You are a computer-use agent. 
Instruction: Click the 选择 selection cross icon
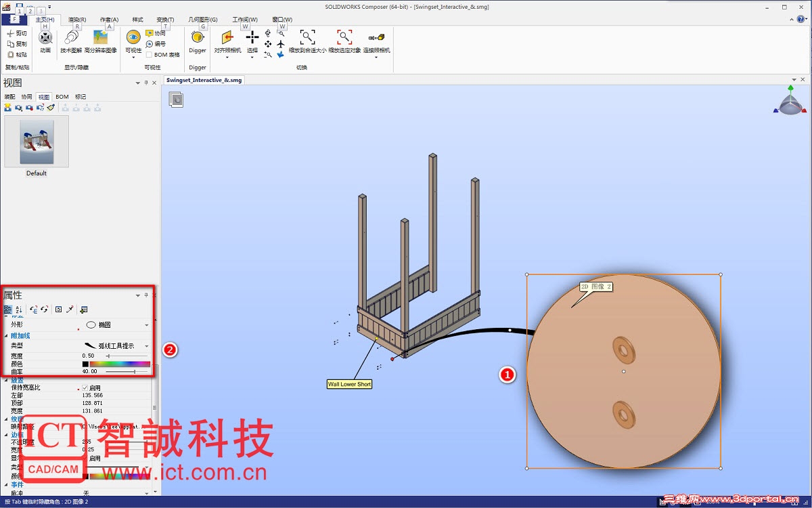point(252,37)
